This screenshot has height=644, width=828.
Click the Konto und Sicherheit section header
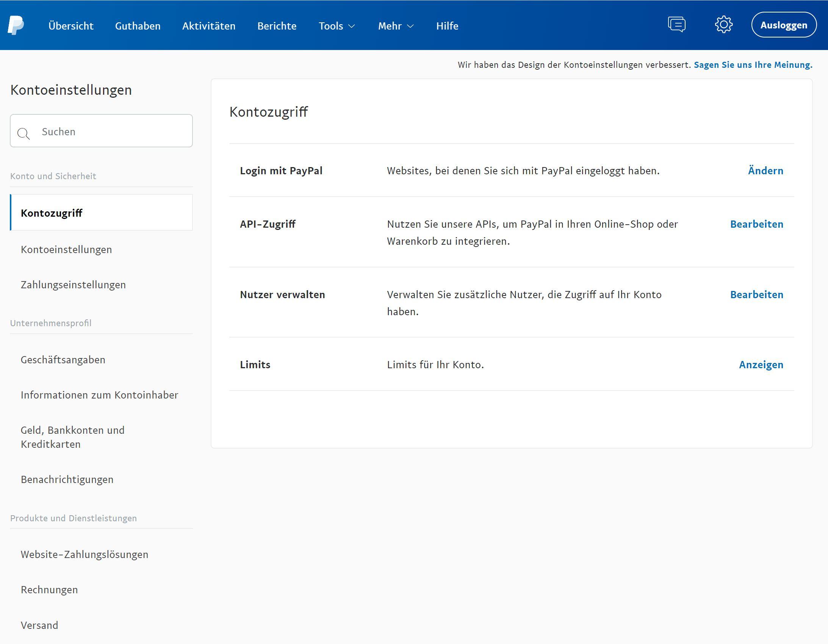(x=53, y=176)
